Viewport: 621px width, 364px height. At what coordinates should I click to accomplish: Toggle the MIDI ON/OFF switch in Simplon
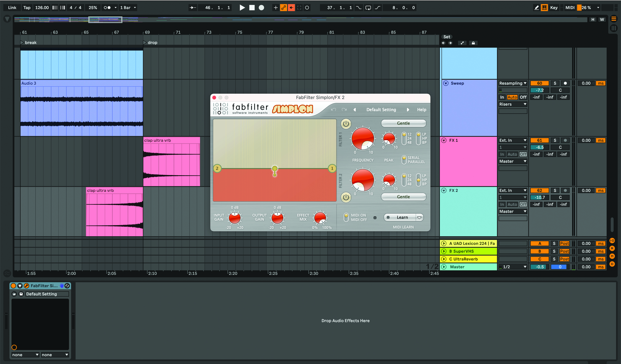point(346,217)
